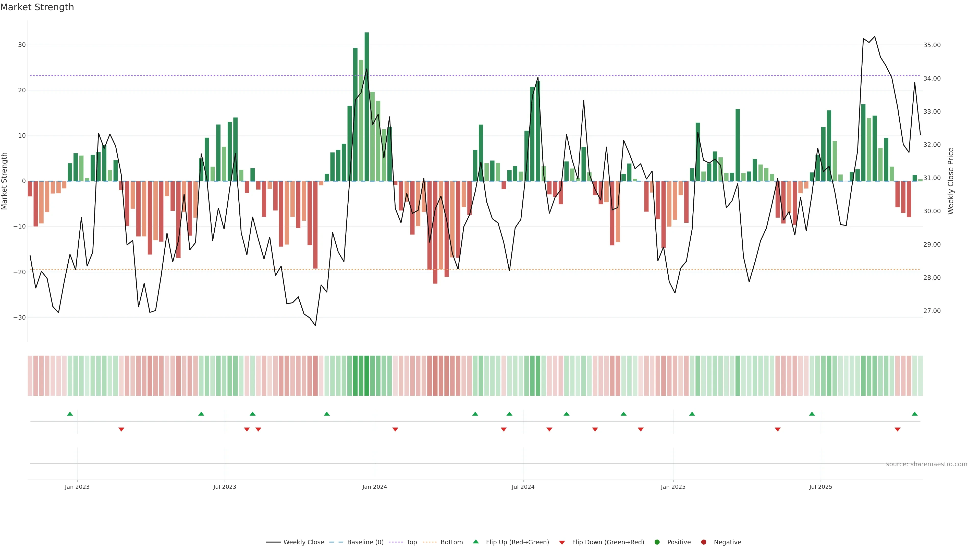Image resolution: width=980 pixels, height=551 pixels.
Task: Click the last flip-up green triangle marker
Action: coord(915,414)
